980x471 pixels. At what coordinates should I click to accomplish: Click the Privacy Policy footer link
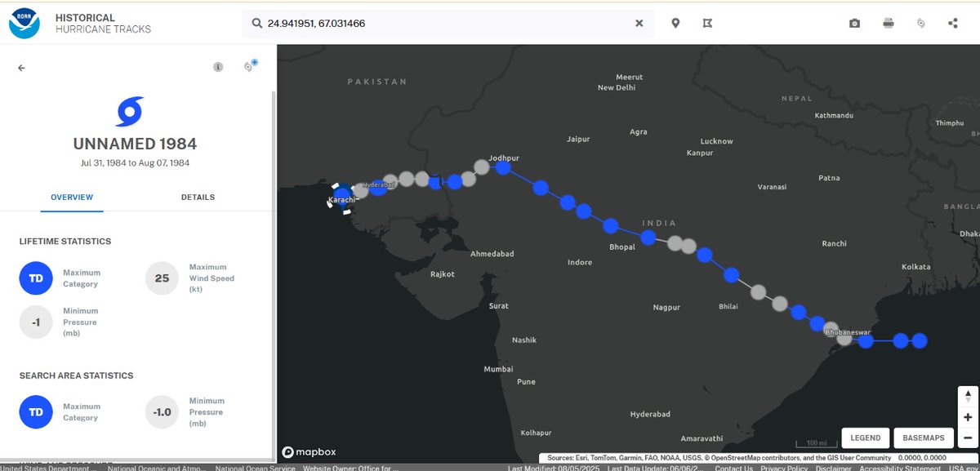click(786, 468)
